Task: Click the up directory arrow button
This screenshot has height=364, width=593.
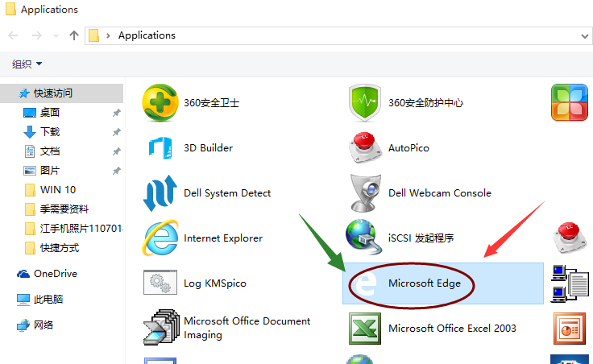Action: click(x=74, y=35)
